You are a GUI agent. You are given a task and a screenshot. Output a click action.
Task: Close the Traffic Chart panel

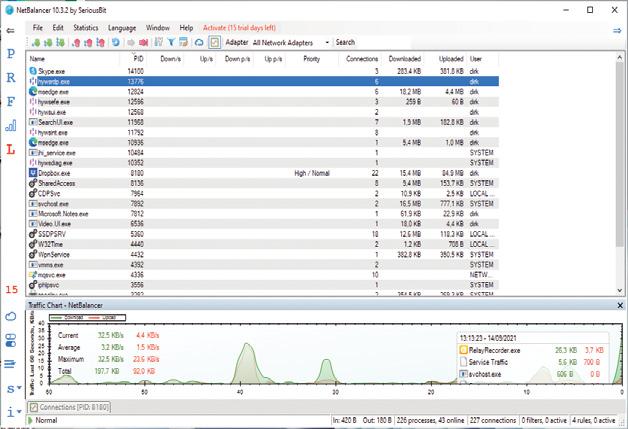(620, 305)
